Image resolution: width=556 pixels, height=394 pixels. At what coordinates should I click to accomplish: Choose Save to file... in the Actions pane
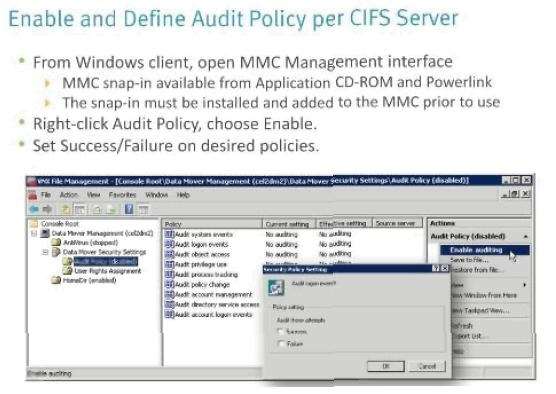469,260
